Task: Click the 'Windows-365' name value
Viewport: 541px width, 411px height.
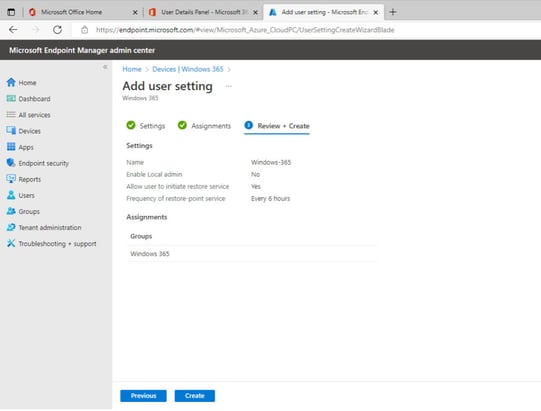Action: click(271, 162)
